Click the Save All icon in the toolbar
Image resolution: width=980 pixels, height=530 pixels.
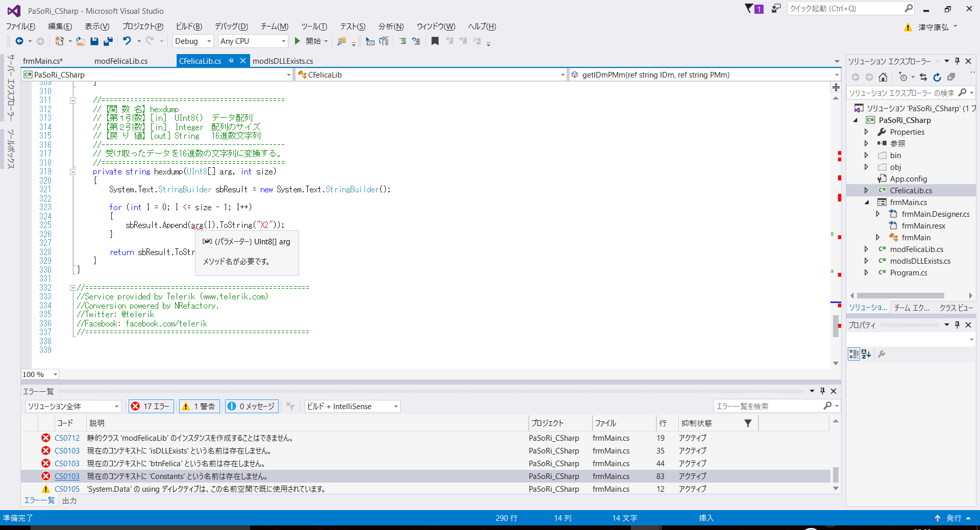click(108, 41)
